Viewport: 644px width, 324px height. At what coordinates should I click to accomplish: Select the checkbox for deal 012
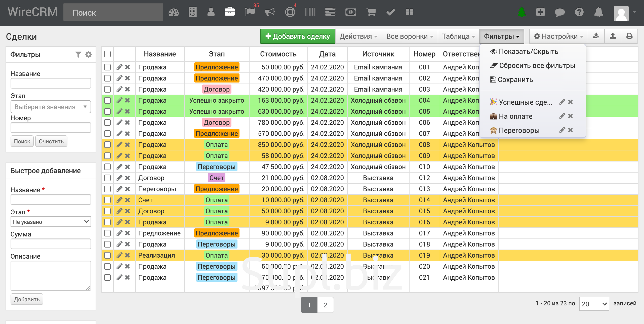coord(107,178)
